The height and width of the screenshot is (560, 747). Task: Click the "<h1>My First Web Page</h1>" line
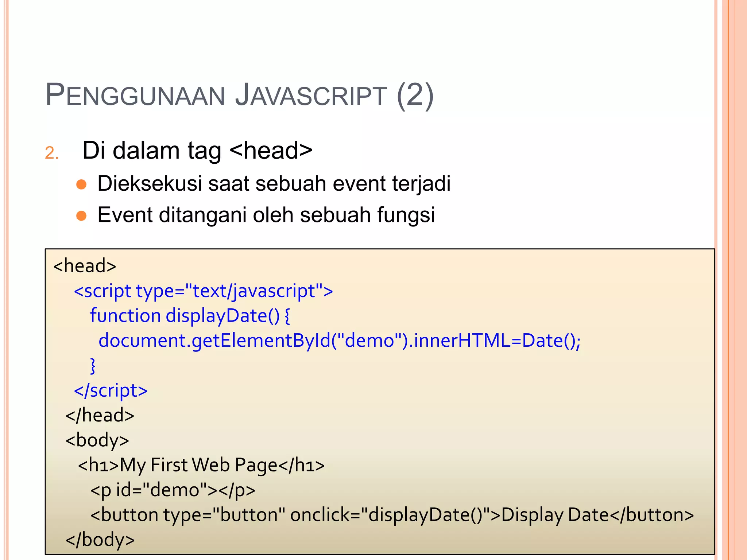click(x=201, y=465)
